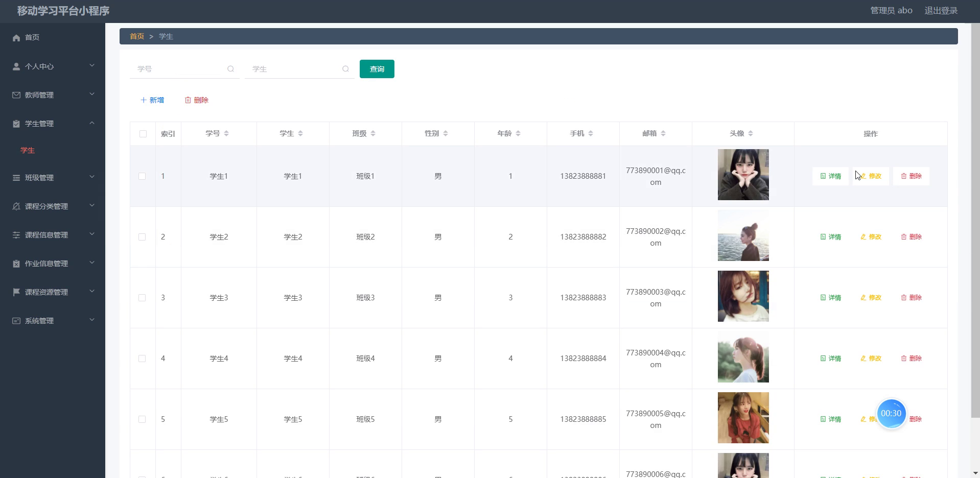Check the row for 学生4
This screenshot has width=980, height=478.
tap(142, 358)
